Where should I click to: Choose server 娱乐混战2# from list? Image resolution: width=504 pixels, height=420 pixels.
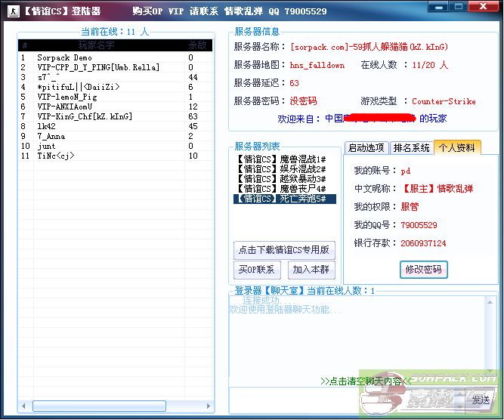coord(280,170)
